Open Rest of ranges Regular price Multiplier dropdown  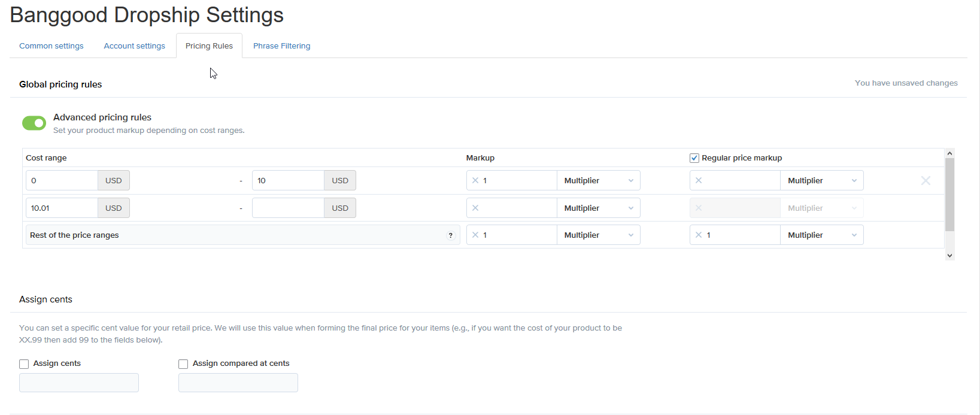[822, 235]
